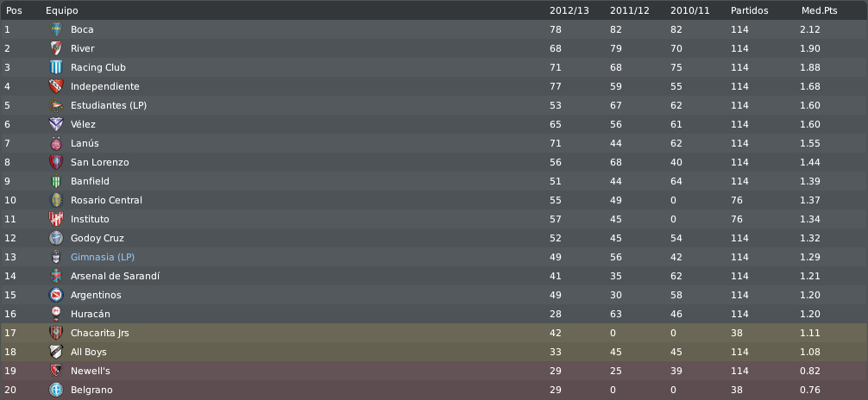Sort by the 2012/13 column header
868x400 pixels.
pos(569,10)
